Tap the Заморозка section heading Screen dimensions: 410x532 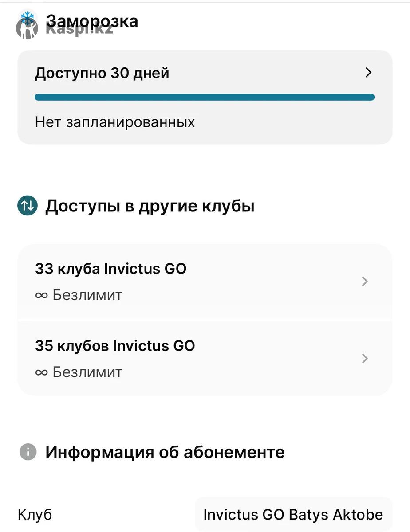click(92, 20)
